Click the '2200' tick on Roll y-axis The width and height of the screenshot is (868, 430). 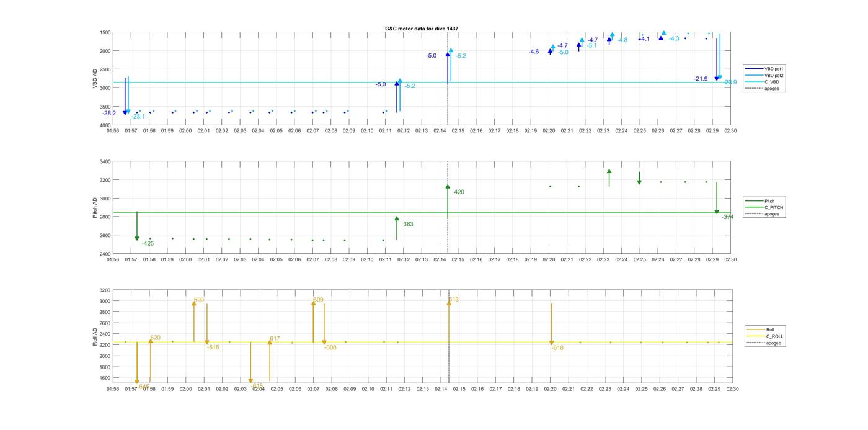click(104, 345)
